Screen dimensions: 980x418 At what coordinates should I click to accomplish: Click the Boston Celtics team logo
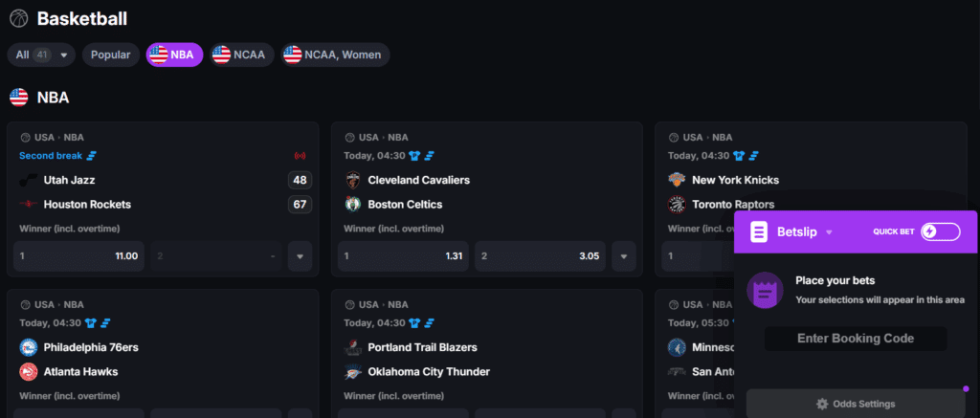[352, 205]
